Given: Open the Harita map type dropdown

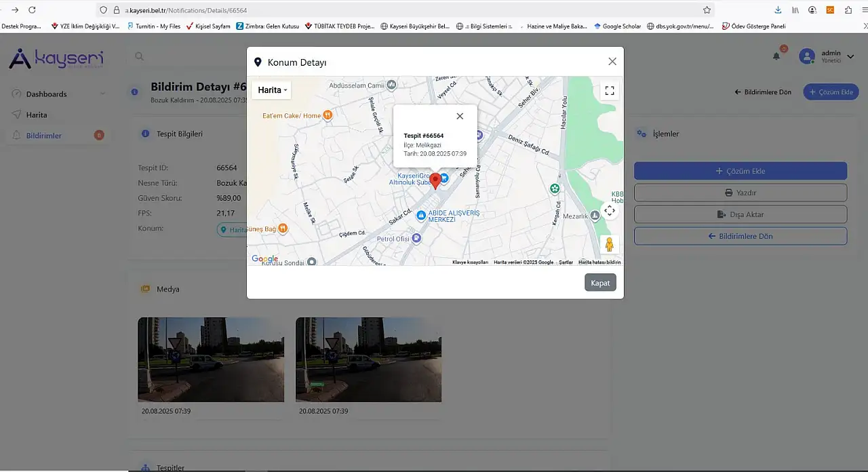Looking at the screenshot, I should pos(271,90).
